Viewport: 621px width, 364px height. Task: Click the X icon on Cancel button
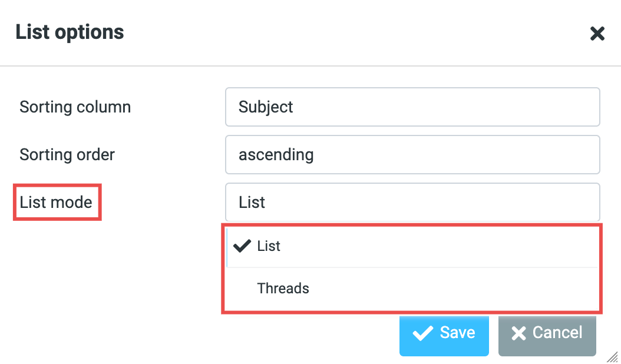(518, 333)
